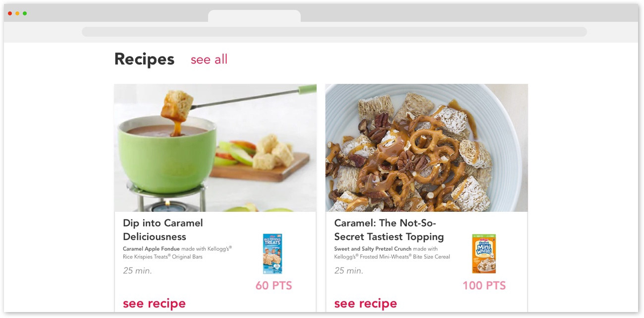Viewport: 644px width, 318px height.
Task: Select the pretzel crunch bowl photo
Action: tap(427, 148)
